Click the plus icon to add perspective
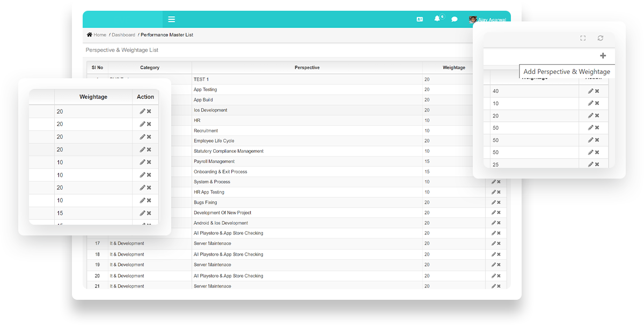 (x=603, y=56)
